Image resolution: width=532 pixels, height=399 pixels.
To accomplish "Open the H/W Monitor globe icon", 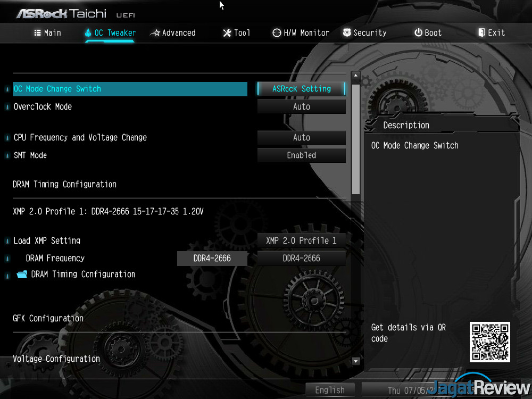I will (277, 32).
